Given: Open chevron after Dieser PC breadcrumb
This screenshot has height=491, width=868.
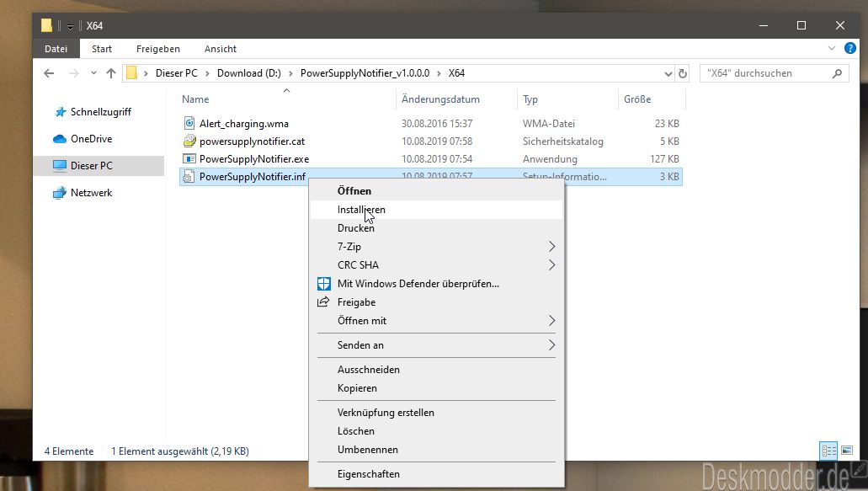Looking at the screenshot, I should (x=208, y=73).
